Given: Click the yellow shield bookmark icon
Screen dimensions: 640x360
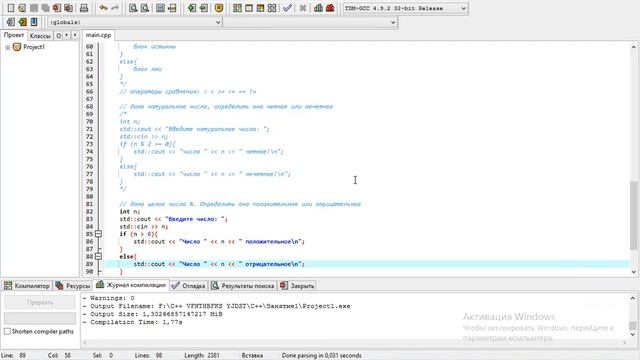Looking at the screenshot, I should 219,8.
